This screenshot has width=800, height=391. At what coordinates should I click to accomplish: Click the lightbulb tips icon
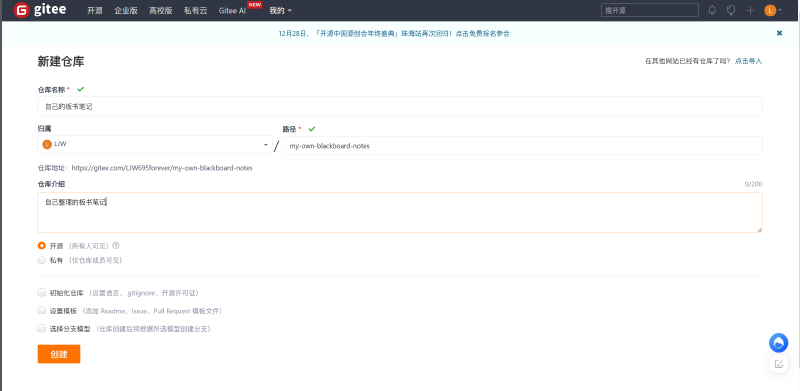tap(731, 10)
